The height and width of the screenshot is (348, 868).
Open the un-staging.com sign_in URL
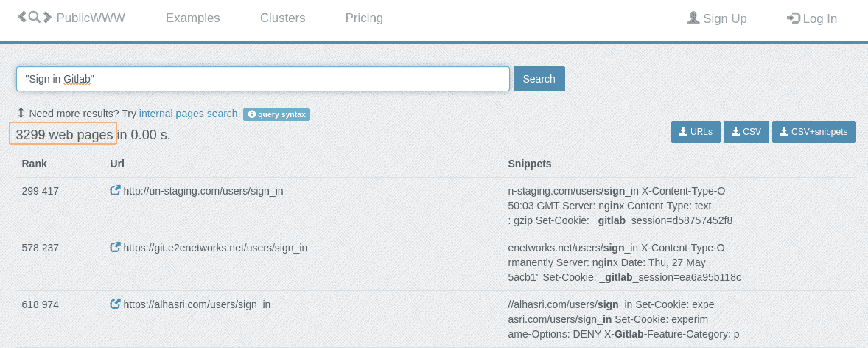(x=203, y=191)
